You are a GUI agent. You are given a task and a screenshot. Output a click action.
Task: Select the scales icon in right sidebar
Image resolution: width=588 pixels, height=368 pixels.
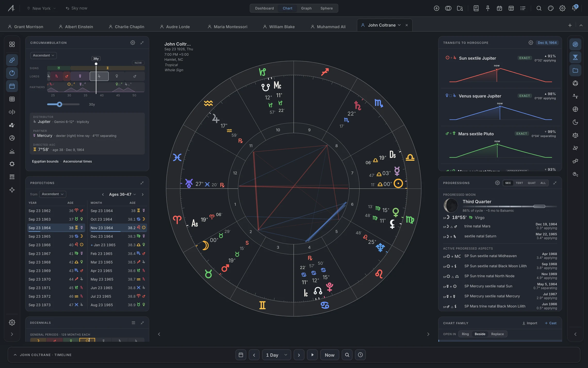click(575, 135)
